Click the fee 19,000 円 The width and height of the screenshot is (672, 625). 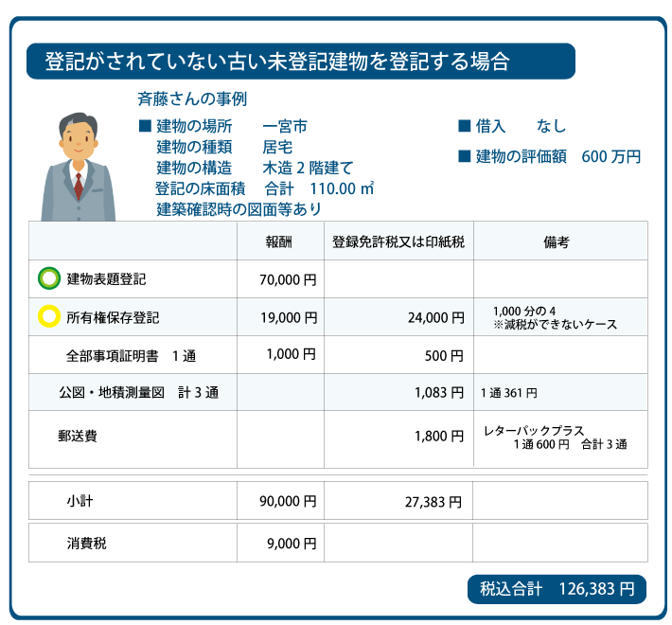(x=289, y=317)
